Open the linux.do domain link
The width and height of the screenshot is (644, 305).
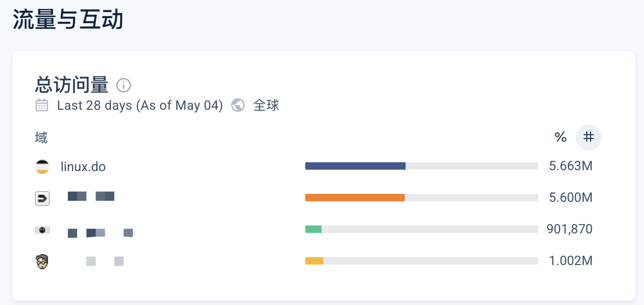click(83, 166)
